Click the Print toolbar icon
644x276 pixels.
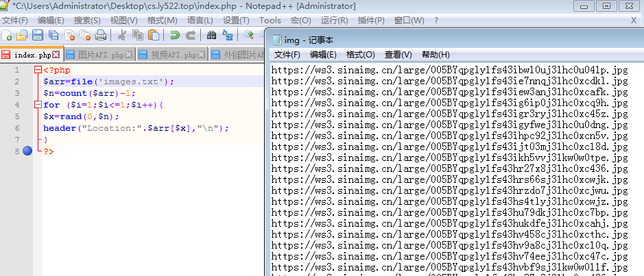[x=101, y=36]
